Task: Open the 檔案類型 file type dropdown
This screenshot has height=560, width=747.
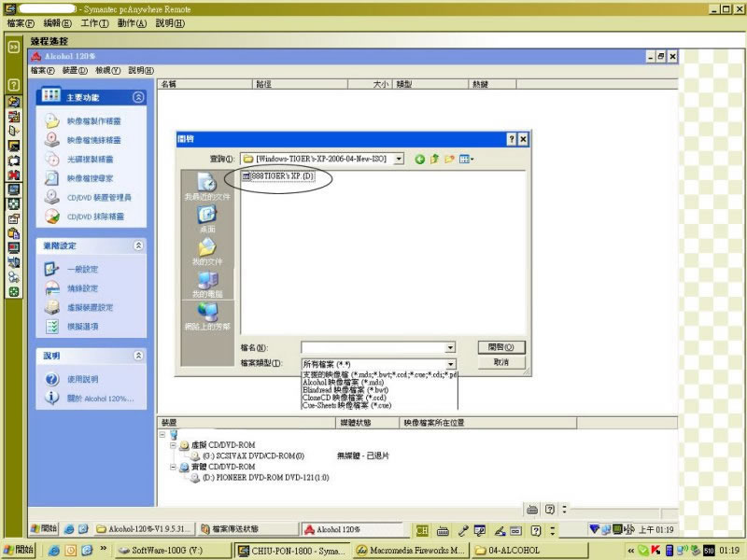Action: click(x=450, y=364)
